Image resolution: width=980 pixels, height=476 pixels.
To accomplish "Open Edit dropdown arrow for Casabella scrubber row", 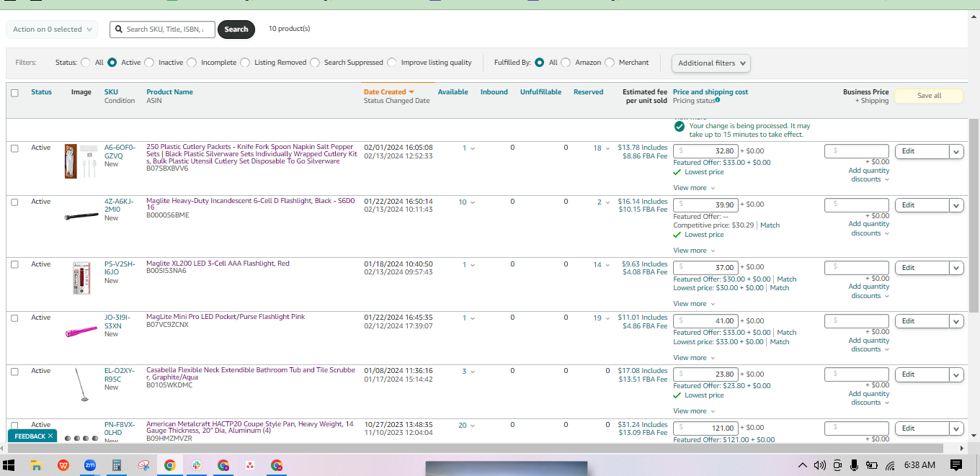I will click(x=956, y=374).
